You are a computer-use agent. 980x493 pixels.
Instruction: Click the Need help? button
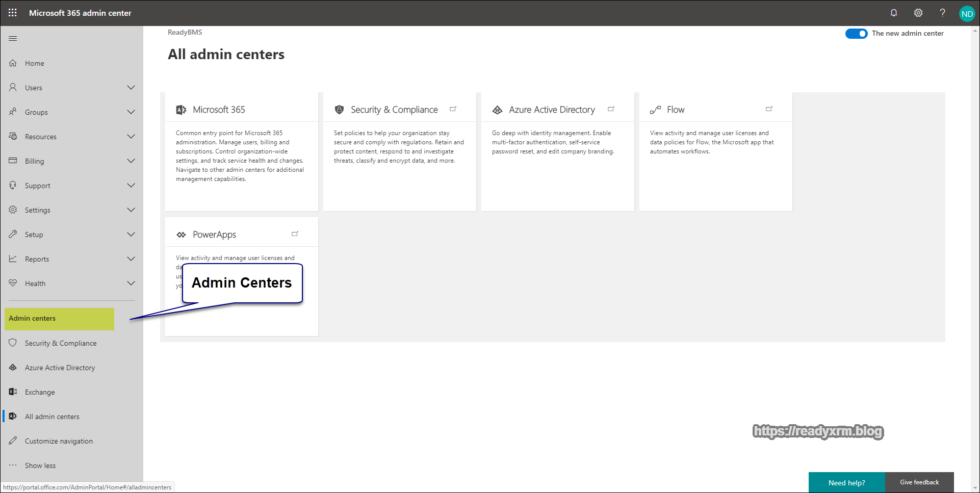tap(846, 482)
